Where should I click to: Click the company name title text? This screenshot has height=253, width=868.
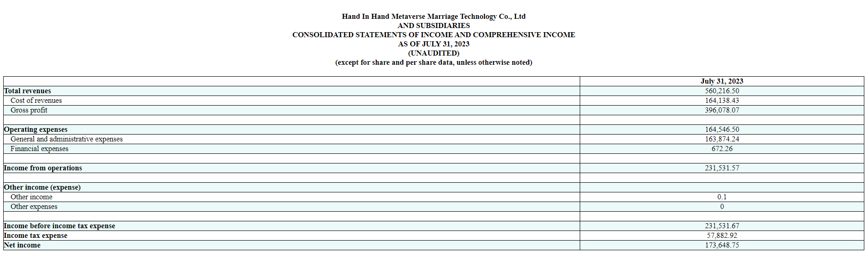pyautogui.click(x=434, y=17)
